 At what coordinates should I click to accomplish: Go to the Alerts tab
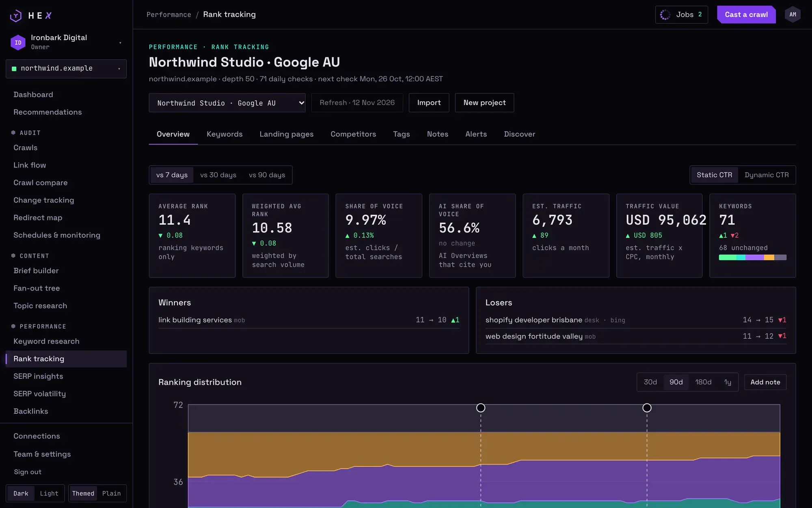(476, 134)
